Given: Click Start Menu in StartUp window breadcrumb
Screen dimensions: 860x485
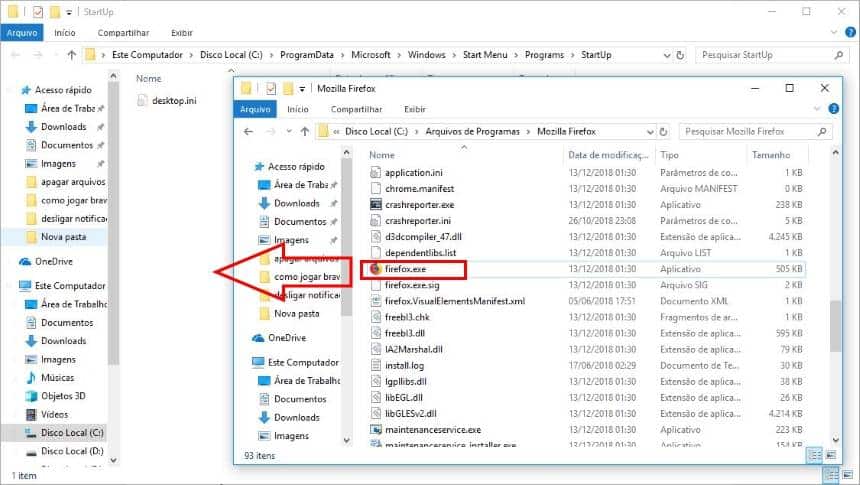Looking at the screenshot, I should click(485, 55).
